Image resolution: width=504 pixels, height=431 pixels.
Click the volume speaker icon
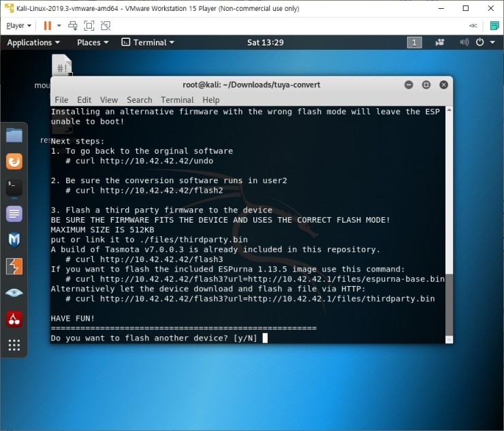pyautogui.click(x=464, y=42)
